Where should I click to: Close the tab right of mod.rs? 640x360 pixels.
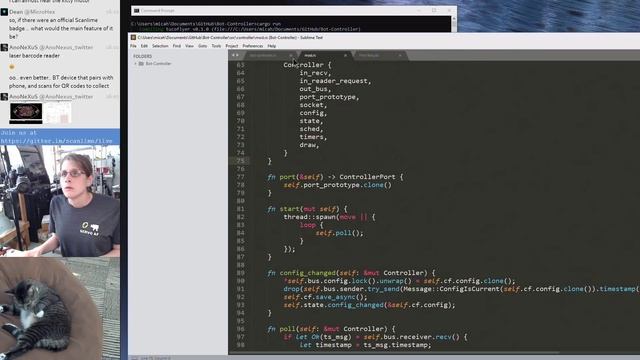click(400, 55)
